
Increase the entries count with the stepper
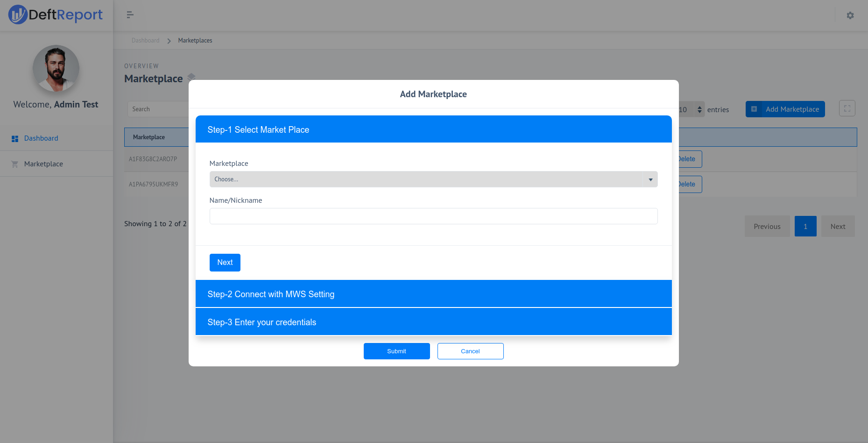click(699, 107)
